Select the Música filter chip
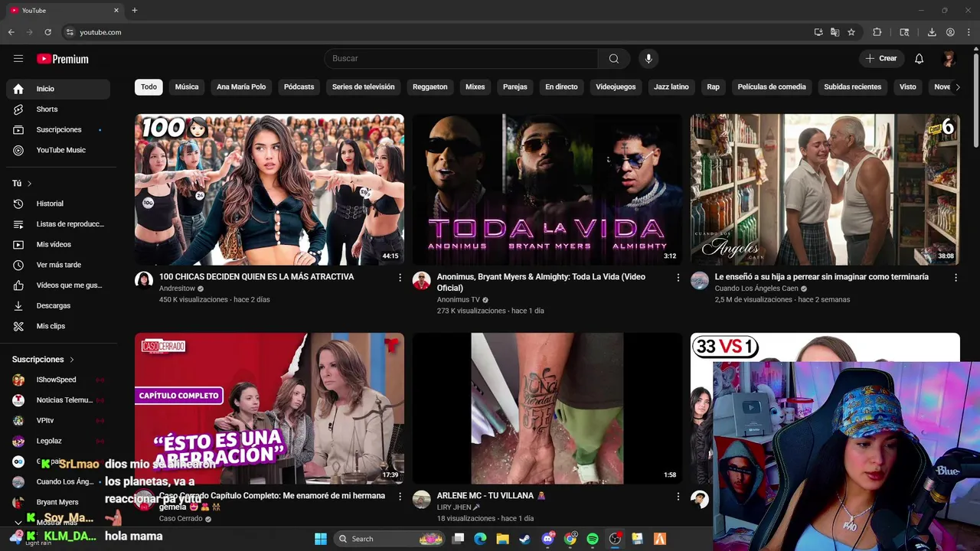This screenshot has height=551, width=980. (187, 86)
